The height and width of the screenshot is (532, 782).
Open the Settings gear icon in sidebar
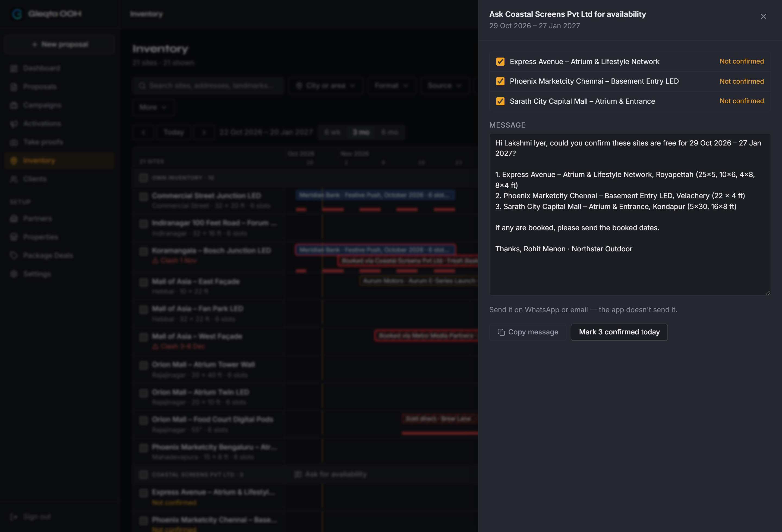(x=14, y=274)
